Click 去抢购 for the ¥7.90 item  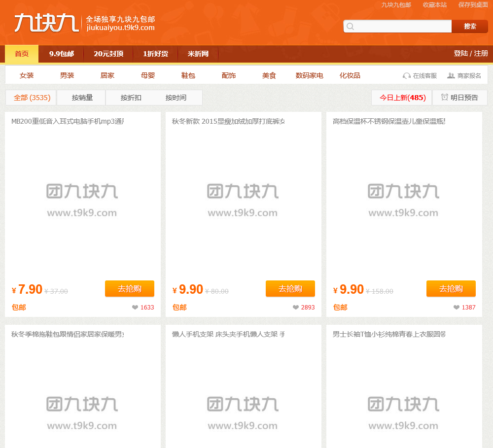coord(130,289)
